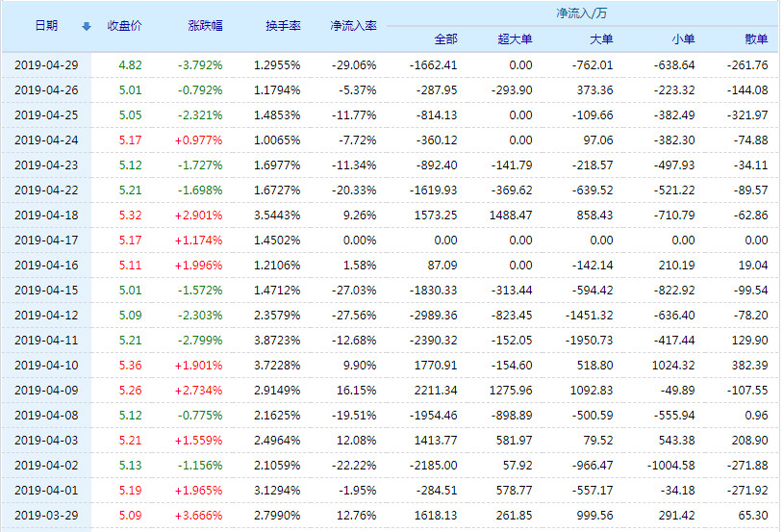Click the -2989.36 net inflow cell
Viewport: 783px width, 532px height.
(431, 316)
